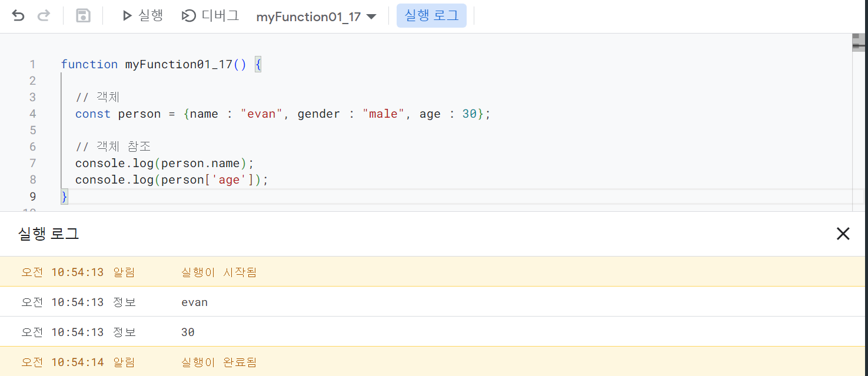
Task: Toggle the 실행 로그 button in toolbar
Action: (431, 16)
